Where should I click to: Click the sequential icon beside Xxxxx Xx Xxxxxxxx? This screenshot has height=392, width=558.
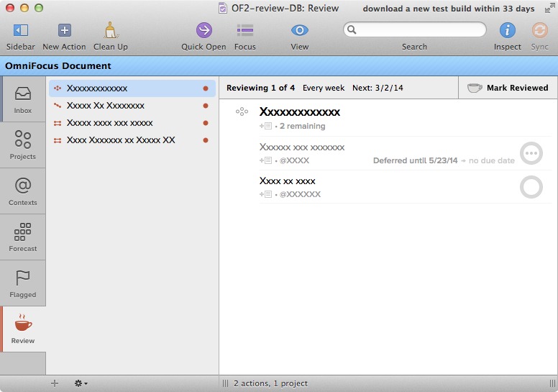[x=58, y=106]
